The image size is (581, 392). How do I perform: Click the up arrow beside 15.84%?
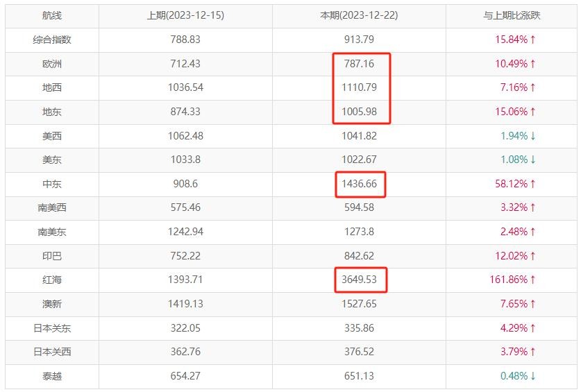click(x=533, y=40)
